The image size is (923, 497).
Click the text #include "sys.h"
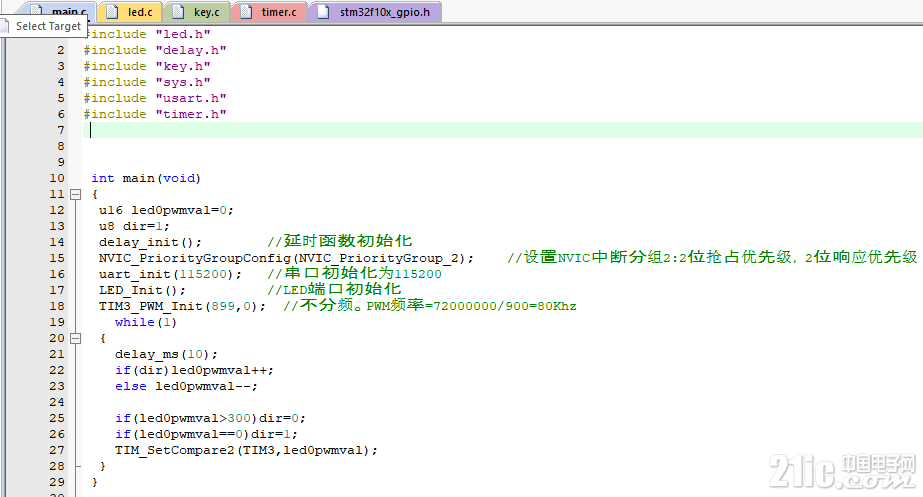pos(147,82)
